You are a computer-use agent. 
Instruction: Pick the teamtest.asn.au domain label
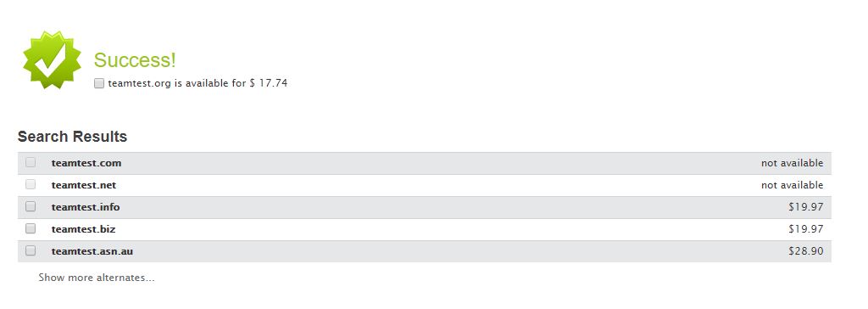point(92,251)
